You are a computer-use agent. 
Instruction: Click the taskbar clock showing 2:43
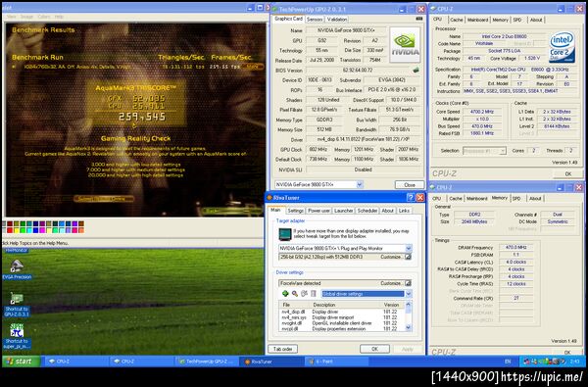(x=575, y=362)
